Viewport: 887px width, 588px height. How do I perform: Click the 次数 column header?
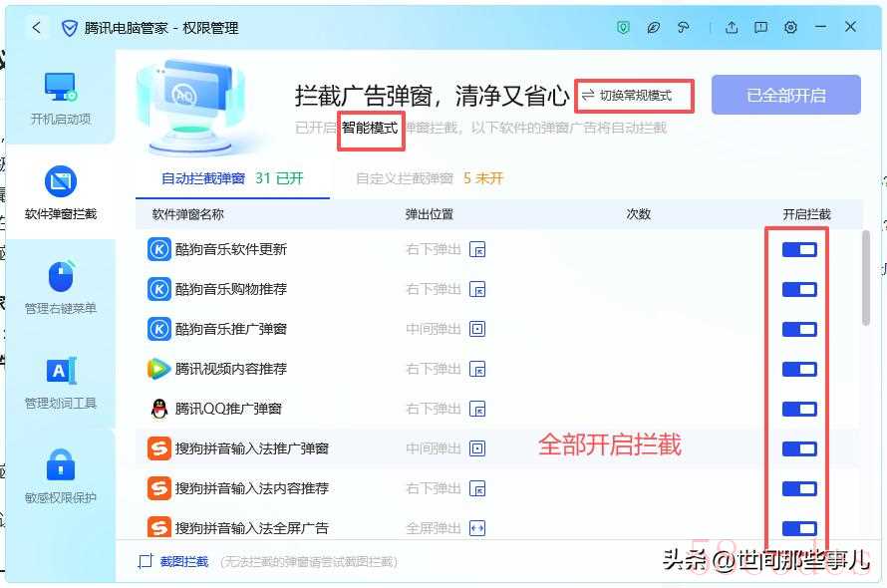638,214
